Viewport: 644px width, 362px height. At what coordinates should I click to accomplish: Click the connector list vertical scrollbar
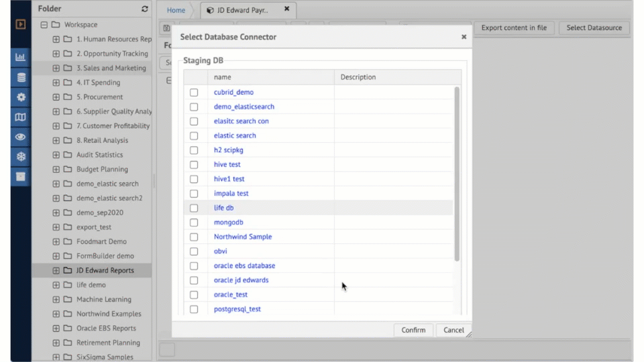tap(457, 174)
